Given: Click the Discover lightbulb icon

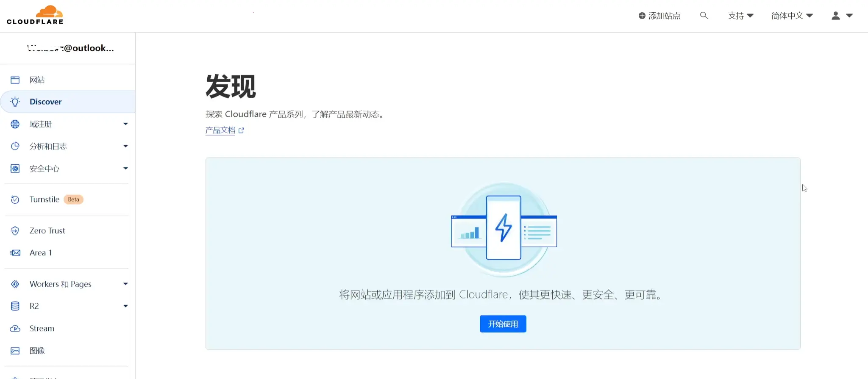Looking at the screenshot, I should point(15,102).
